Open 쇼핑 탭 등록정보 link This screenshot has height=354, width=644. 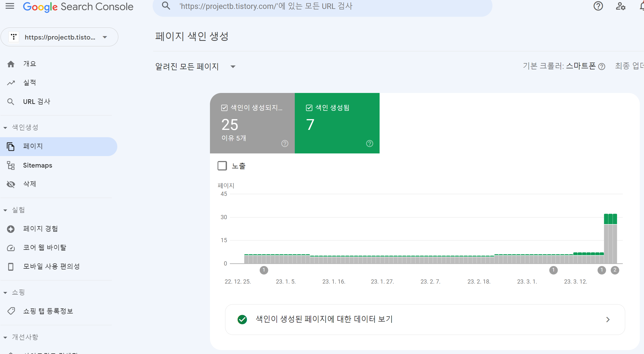click(48, 311)
